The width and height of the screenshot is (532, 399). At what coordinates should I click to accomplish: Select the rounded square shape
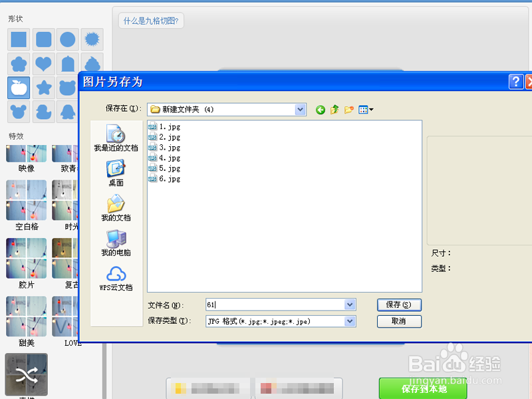(43, 39)
